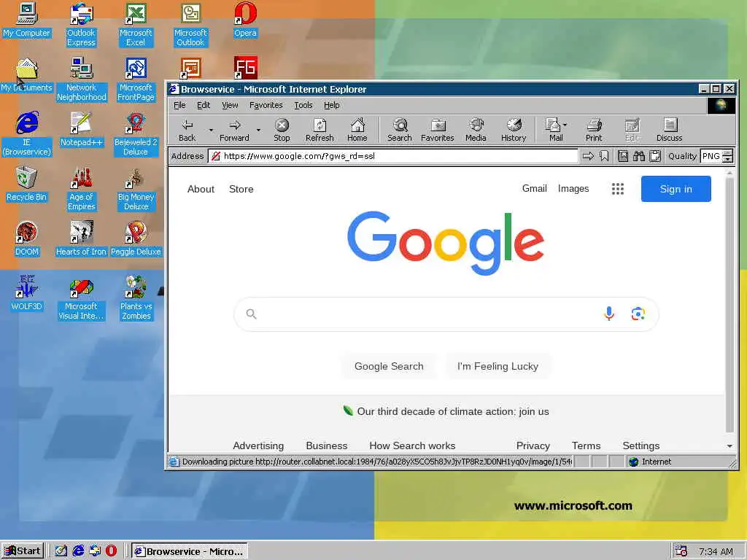Open the File menu
Viewport: 747px width, 560px height.
(x=179, y=105)
